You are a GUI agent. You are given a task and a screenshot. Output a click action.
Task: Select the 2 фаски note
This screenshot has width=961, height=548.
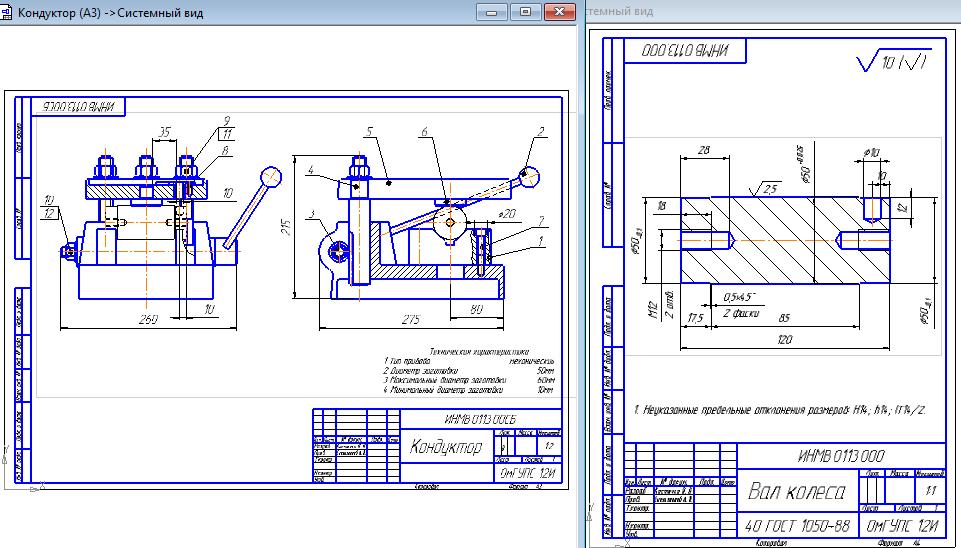pos(740,313)
